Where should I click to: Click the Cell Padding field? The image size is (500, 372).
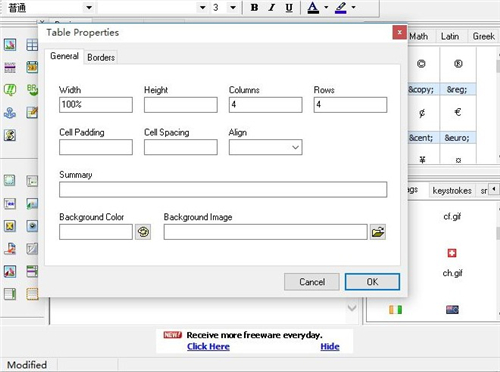[x=96, y=147]
